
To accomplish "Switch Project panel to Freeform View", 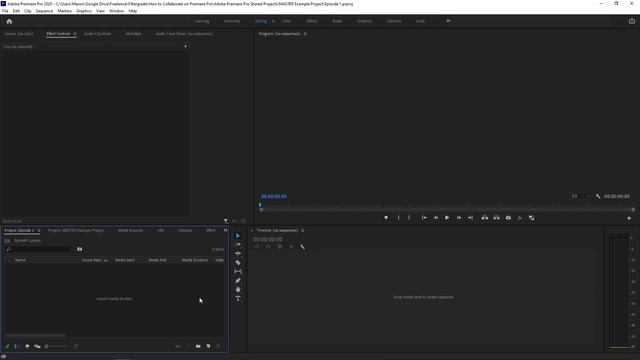I will (x=37, y=347).
